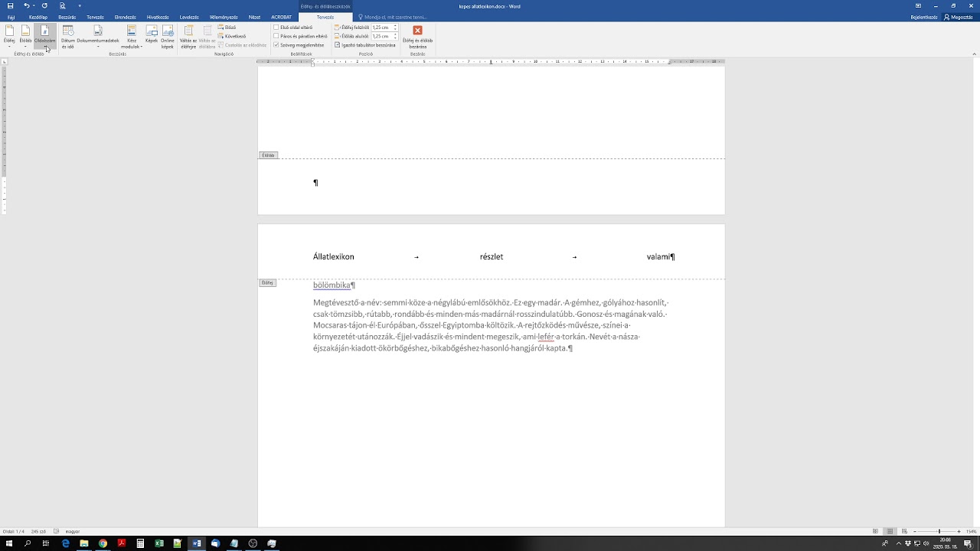Switch to Read Mode view

(x=876, y=531)
